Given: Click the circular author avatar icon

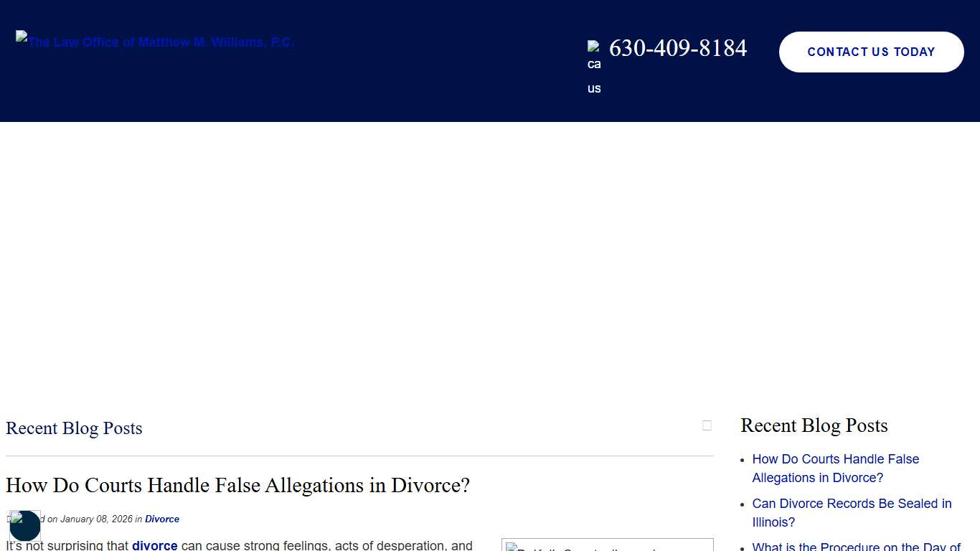Looking at the screenshot, I should click(x=25, y=526).
